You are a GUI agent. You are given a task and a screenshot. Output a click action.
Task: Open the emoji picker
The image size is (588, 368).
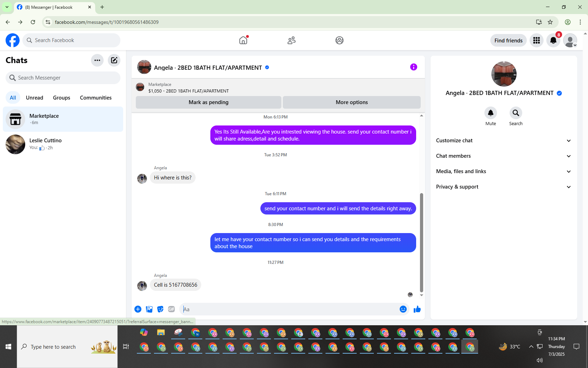coord(403,309)
